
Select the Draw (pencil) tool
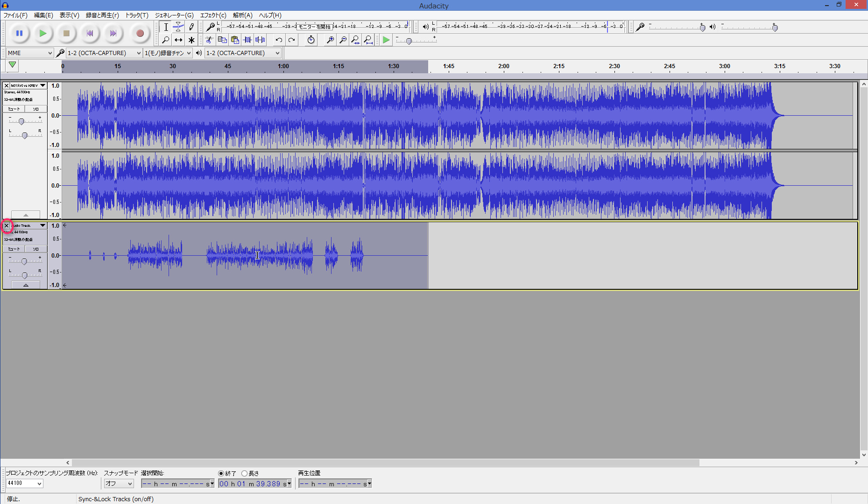tap(191, 27)
